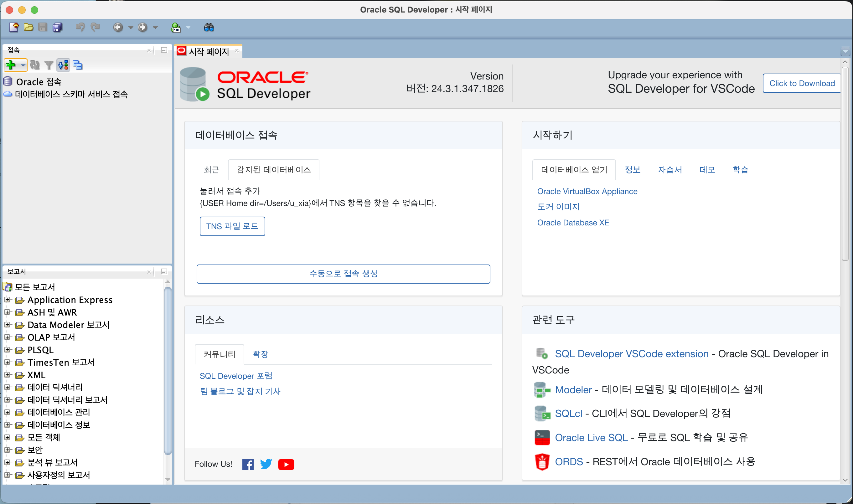Screen dimensions: 853x504
Task: Switch to the 자습서 tab
Action: tap(669, 169)
